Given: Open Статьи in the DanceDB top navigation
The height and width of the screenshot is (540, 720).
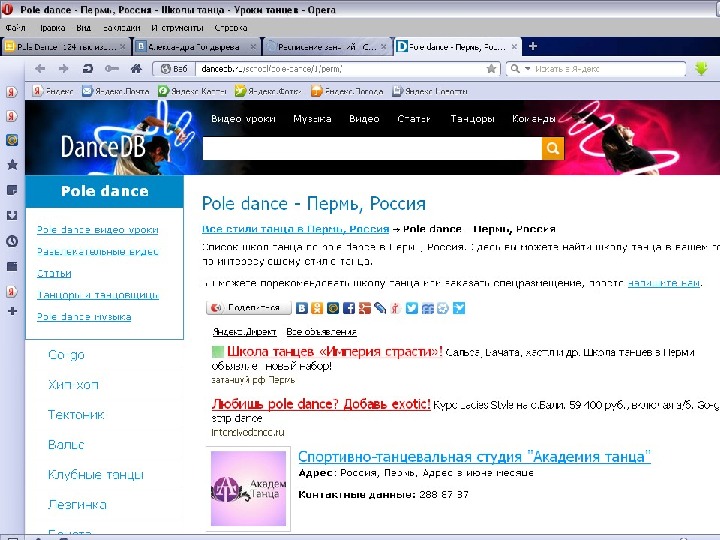Looking at the screenshot, I should [x=414, y=119].
